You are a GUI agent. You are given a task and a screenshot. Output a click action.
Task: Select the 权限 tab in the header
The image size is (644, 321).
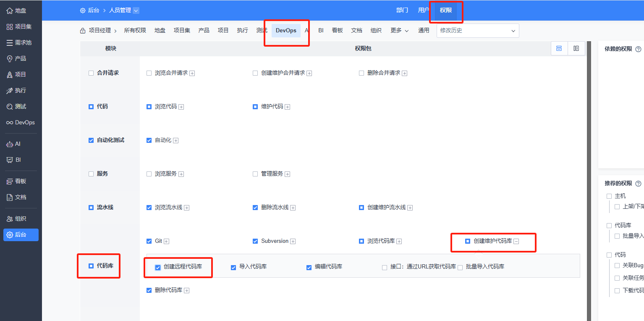click(446, 10)
